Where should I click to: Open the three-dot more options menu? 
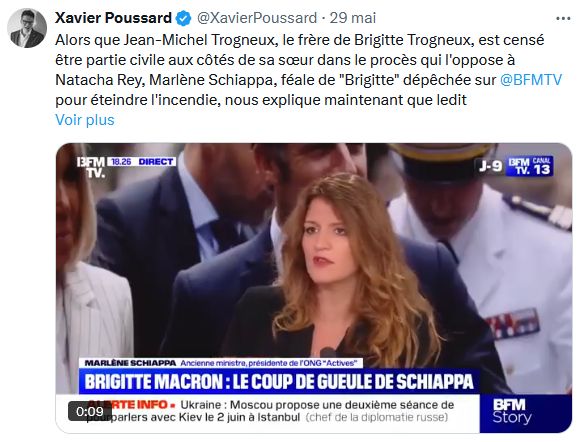point(563,18)
